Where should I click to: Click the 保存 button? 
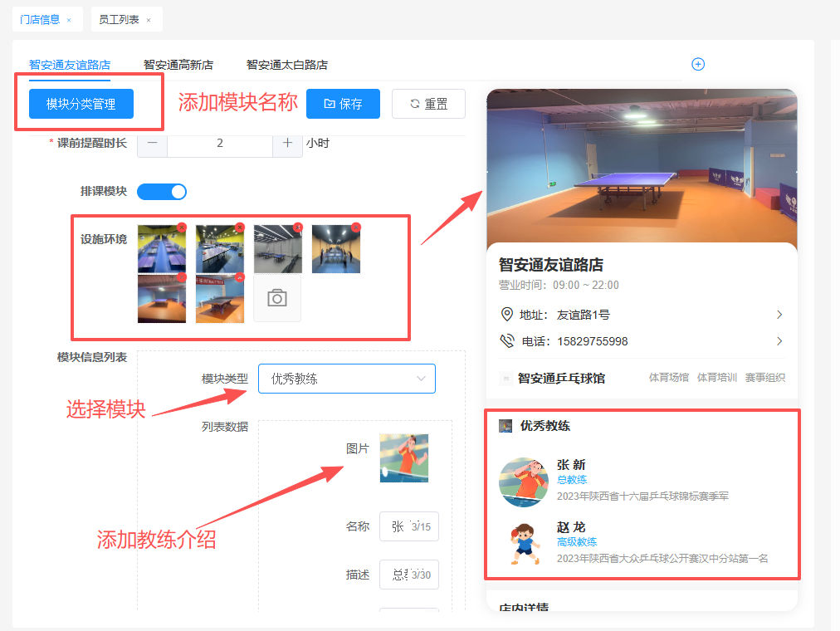tap(343, 104)
